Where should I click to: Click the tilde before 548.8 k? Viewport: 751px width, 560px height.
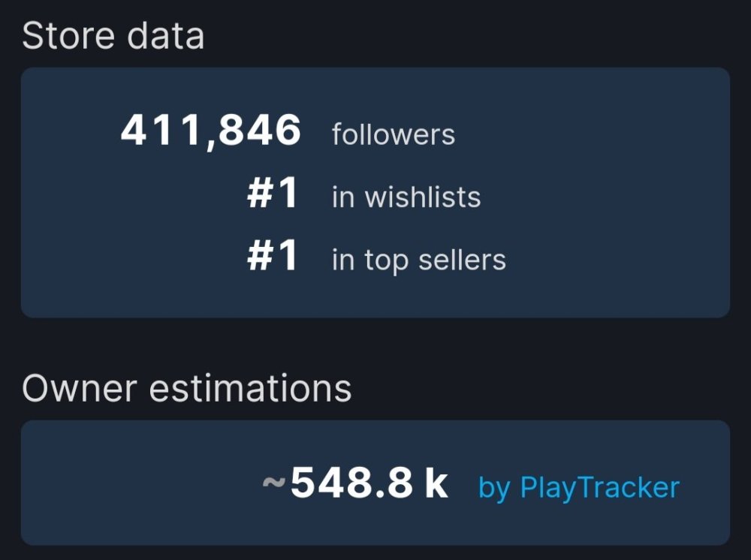tap(273, 484)
